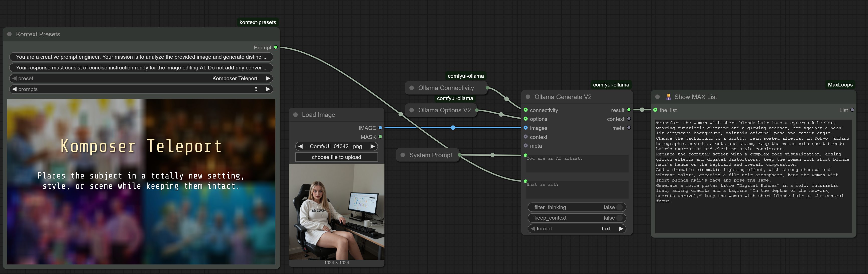Click the 'What is art?' prompt field

pos(577,190)
